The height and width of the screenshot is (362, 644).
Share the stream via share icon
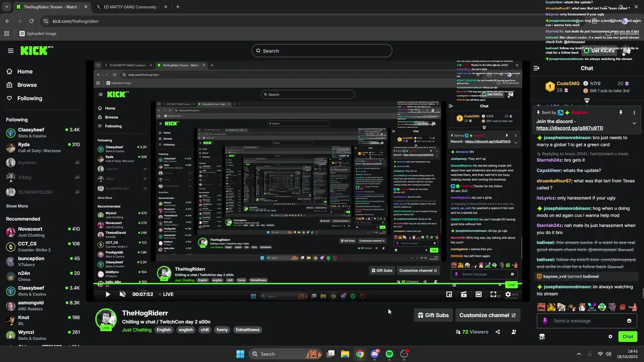(x=498, y=332)
